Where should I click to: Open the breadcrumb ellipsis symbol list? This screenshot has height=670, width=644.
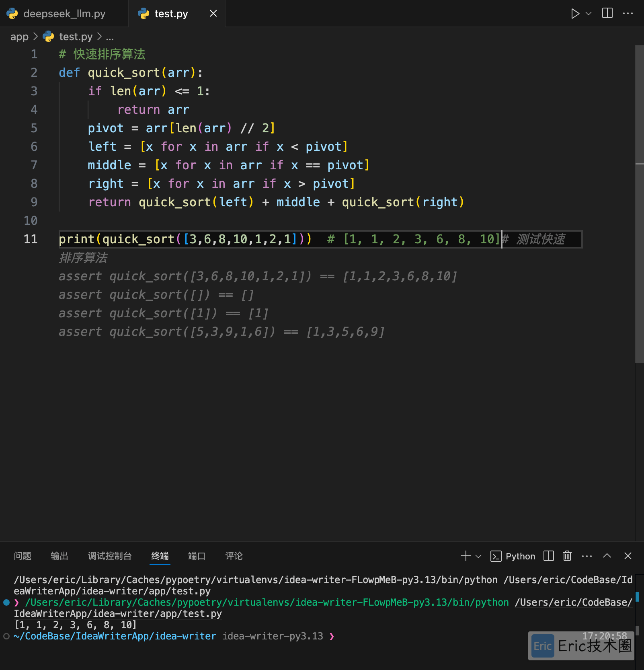click(110, 37)
